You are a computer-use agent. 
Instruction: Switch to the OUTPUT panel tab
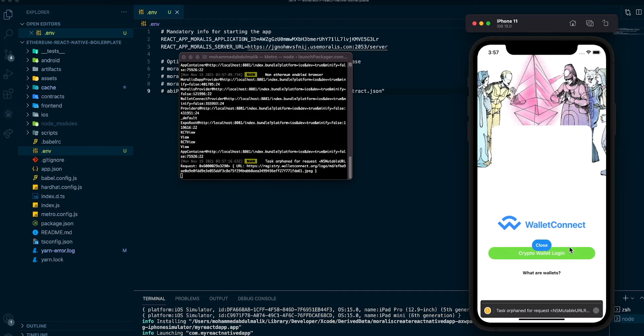[219, 299]
